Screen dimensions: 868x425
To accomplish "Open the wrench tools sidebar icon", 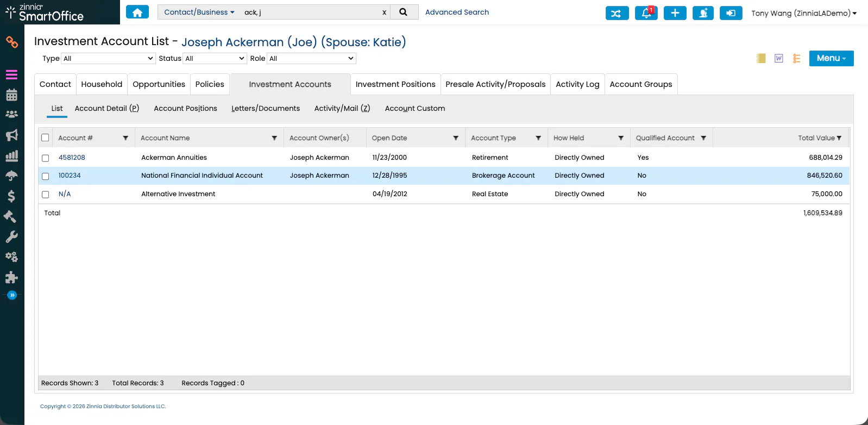I will (12, 236).
